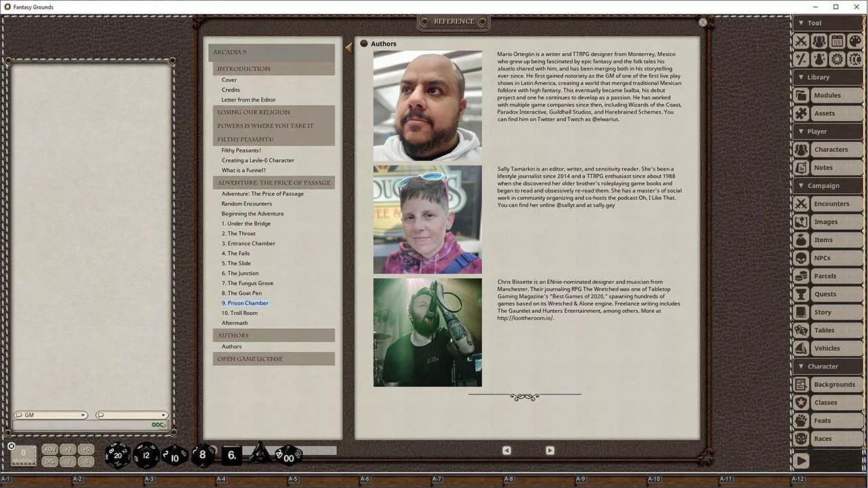Image resolution: width=868 pixels, height=488 pixels.
Task: Collapse the index panel with the left arrow
Action: pos(349,47)
